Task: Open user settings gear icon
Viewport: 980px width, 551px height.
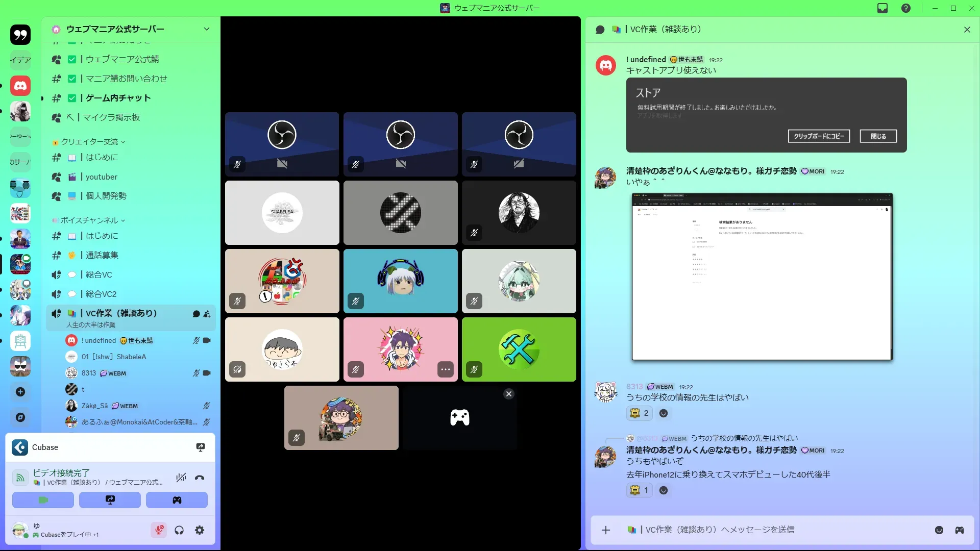Action: click(200, 530)
